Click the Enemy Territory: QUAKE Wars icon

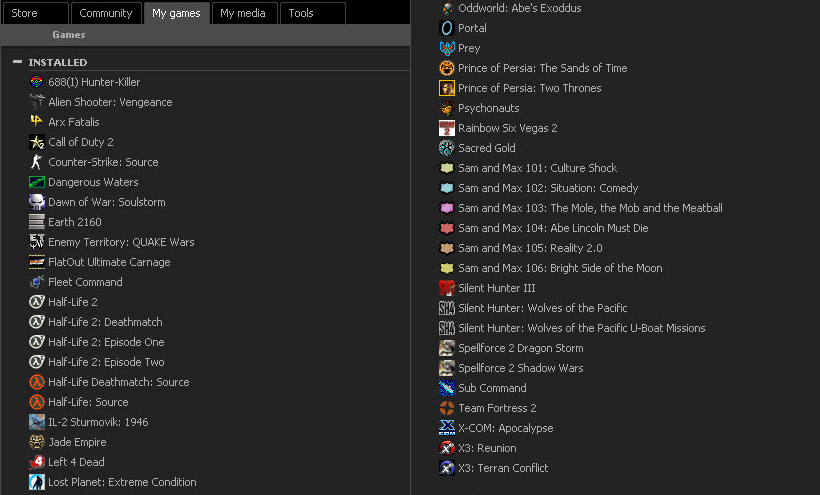(x=37, y=242)
